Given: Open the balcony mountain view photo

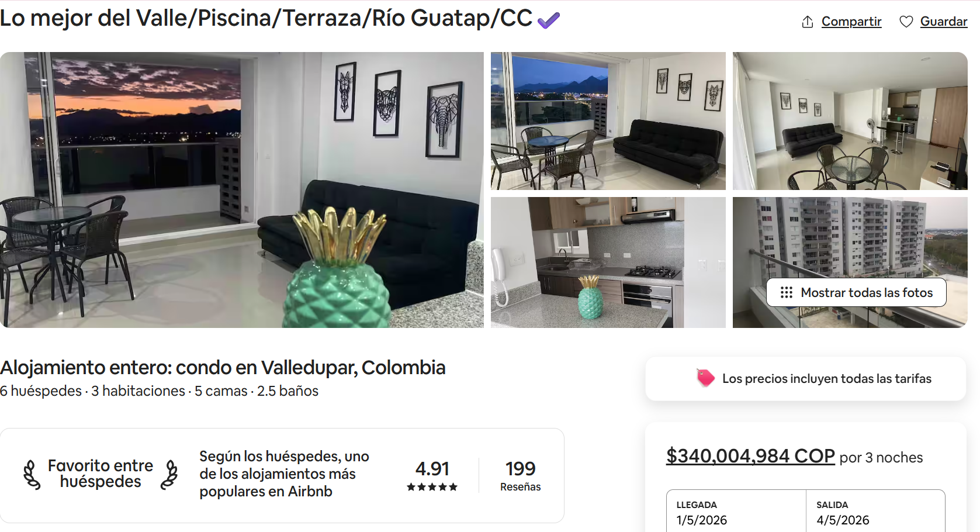Looking at the screenshot, I should pyautogui.click(x=608, y=121).
